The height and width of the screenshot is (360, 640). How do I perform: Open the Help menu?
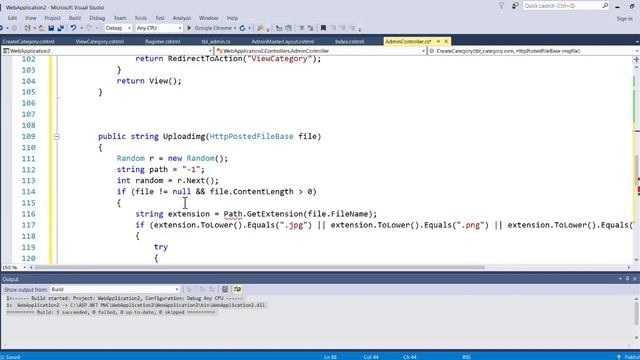point(232,18)
